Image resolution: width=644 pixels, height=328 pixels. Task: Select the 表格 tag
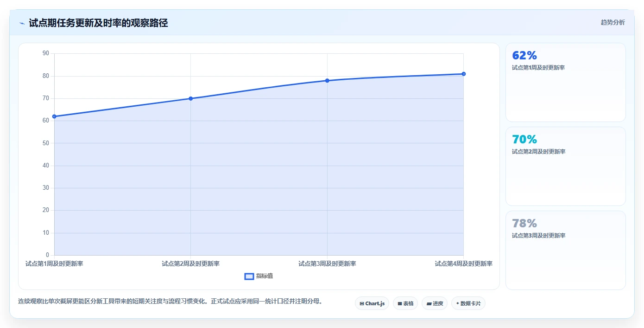pyautogui.click(x=405, y=303)
